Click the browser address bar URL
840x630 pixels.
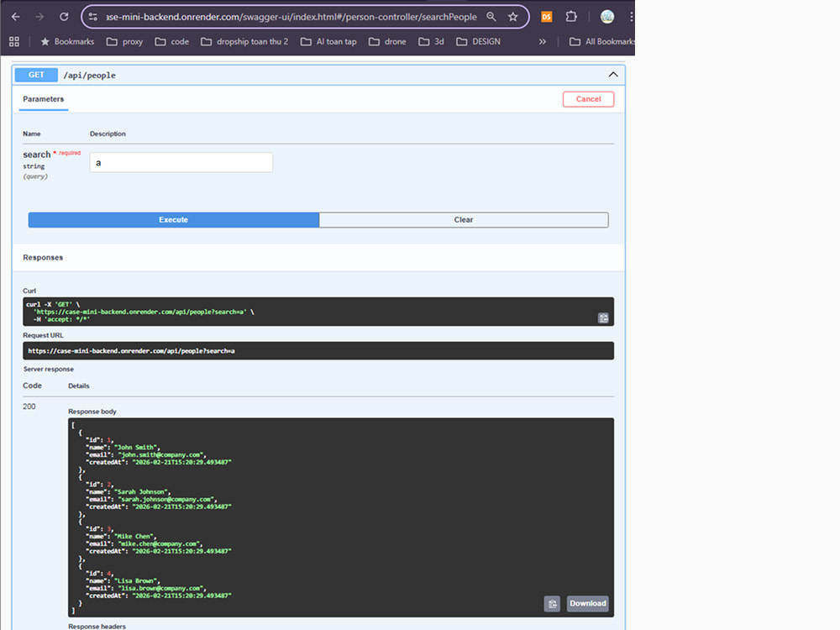coord(291,17)
